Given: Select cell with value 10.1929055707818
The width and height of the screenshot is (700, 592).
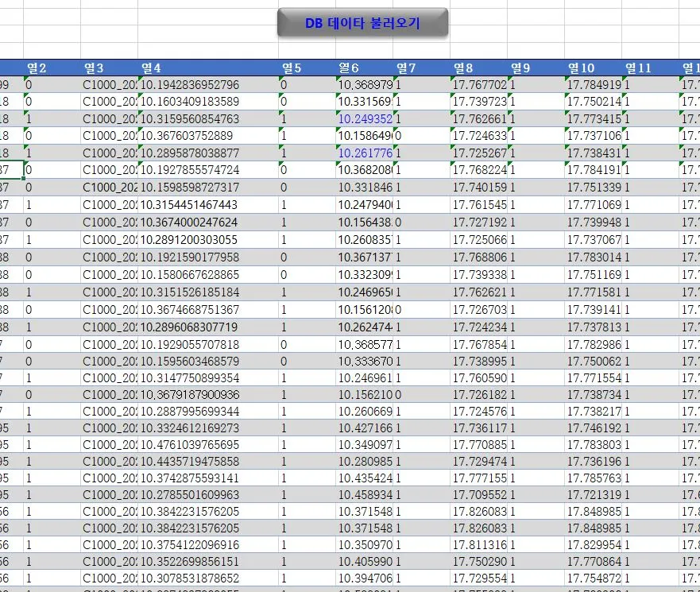Looking at the screenshot, I should point(208,344).
